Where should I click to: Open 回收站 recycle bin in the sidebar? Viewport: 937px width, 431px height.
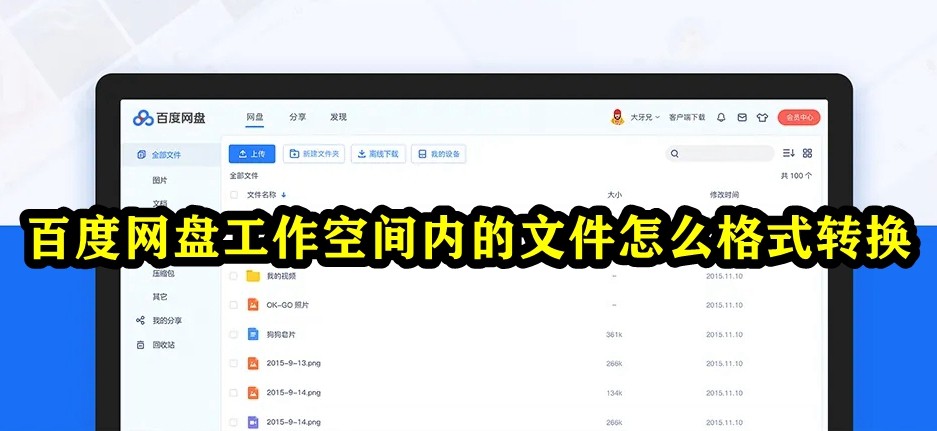pyautogui.click(x=163, y=345)
